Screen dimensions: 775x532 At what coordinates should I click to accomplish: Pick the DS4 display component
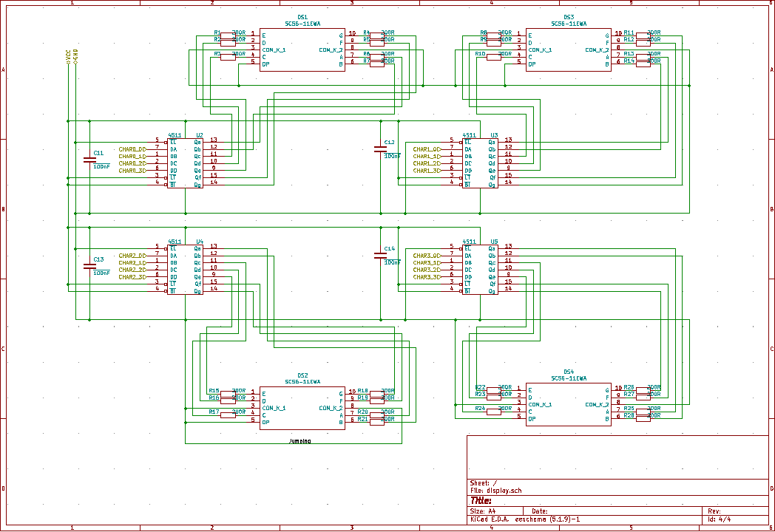click(x=568, y=403)
